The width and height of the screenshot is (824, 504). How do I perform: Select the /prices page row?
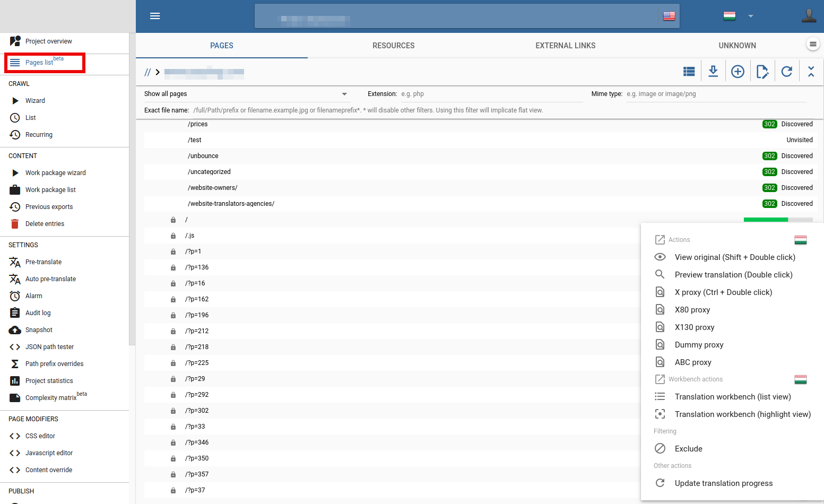pyautogui.click(x=480, y=124)
